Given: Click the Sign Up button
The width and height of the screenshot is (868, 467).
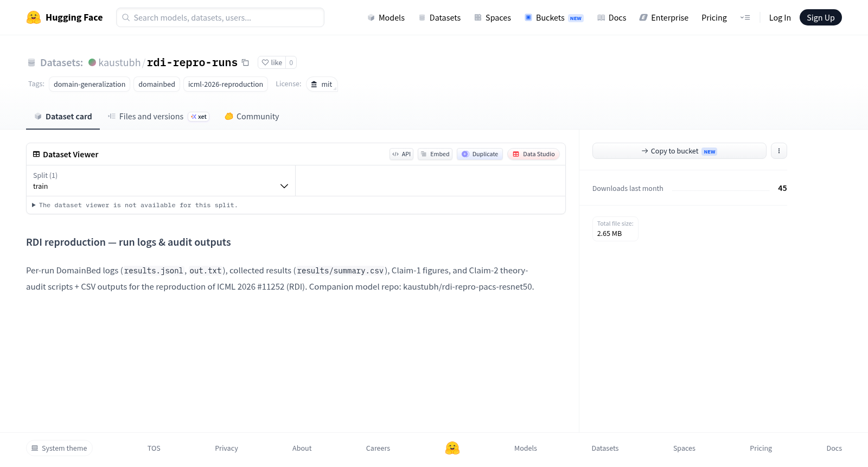Looking at the screenshot, I should (x=821, y=17).
